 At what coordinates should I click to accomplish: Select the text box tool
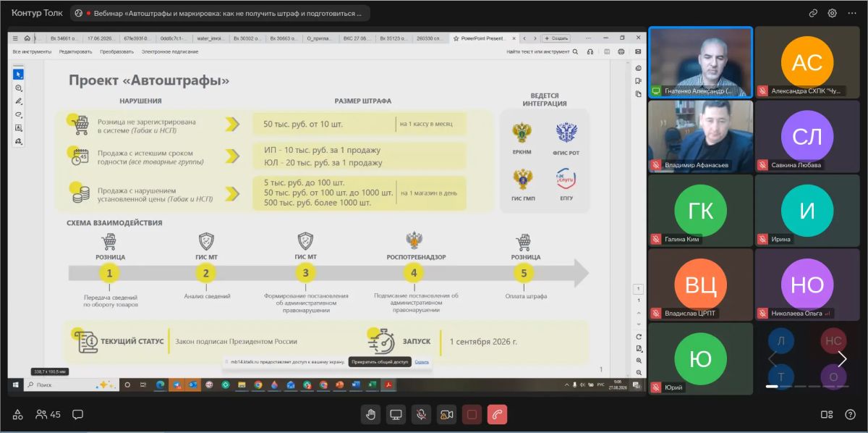[x=19, y=127]
